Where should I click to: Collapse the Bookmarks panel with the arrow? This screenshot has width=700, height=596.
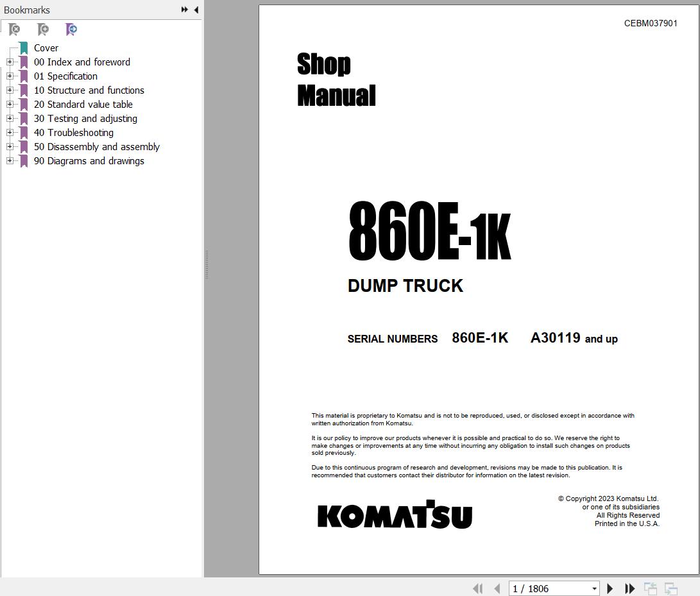pyautogui.click(x=196, y=10)
